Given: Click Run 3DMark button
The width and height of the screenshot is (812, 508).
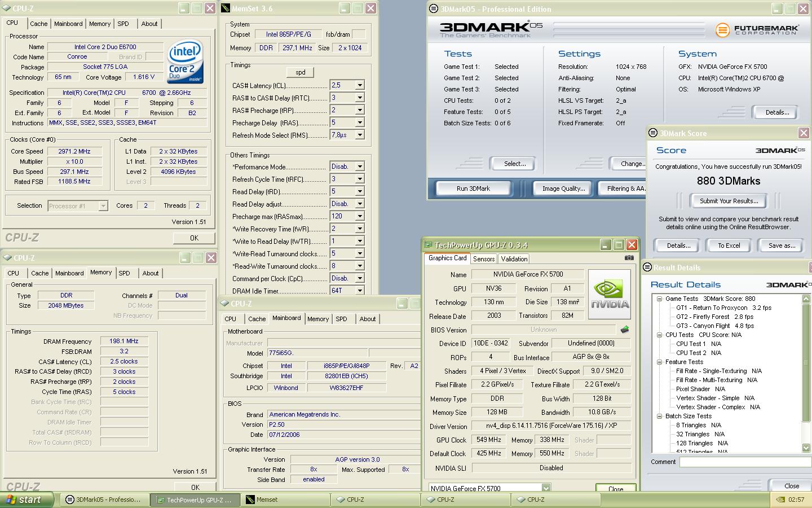Looking at the screenshot, I should [473, 189].
